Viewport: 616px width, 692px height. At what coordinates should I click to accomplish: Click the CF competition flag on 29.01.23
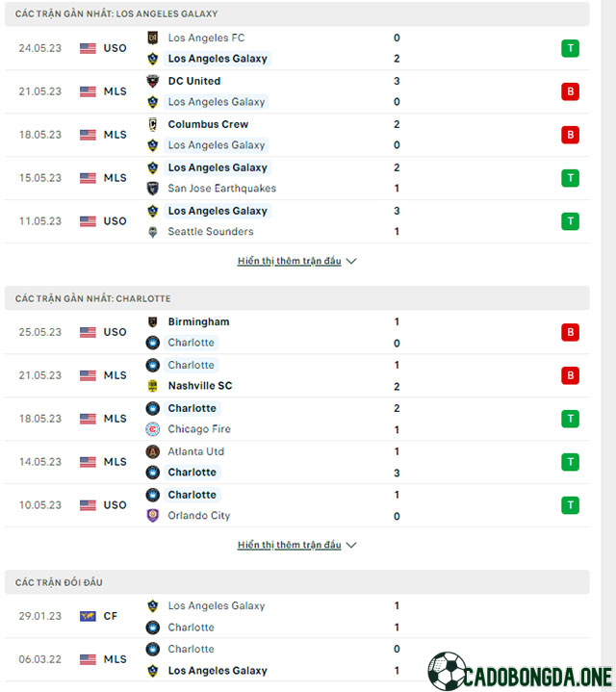pos(88,616)
